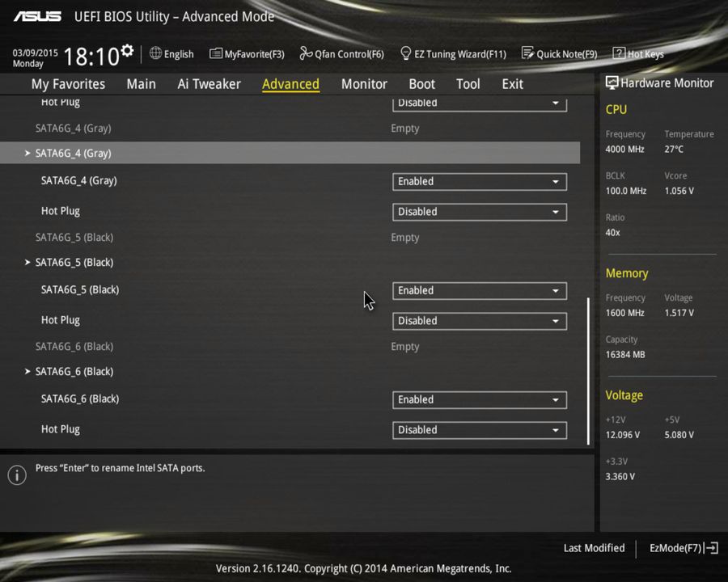The image size is (728, 582).
Task: Launch the EZ Tuning Wizard
Action: click(453, 53)
